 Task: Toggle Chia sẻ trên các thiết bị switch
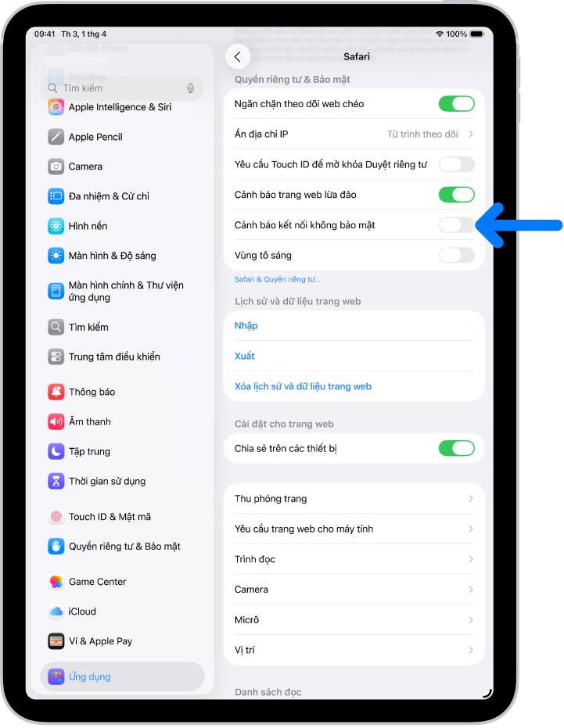tap(456, 448)
